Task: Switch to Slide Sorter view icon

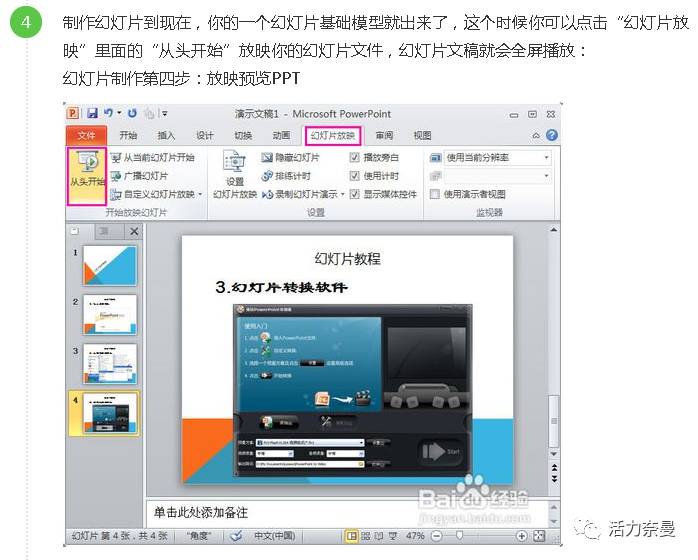Action: tap(365, 536)
